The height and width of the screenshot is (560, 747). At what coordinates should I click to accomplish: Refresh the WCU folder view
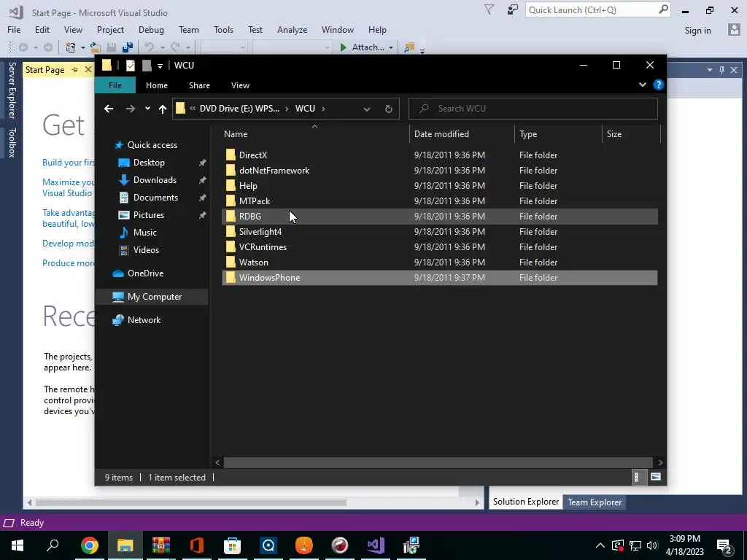pos(388,109)
